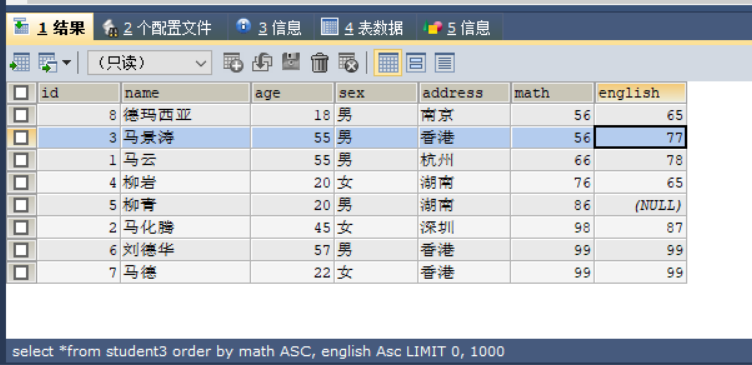Click the name column header
The height and width of the screenshot is (365, 752).
186,93
